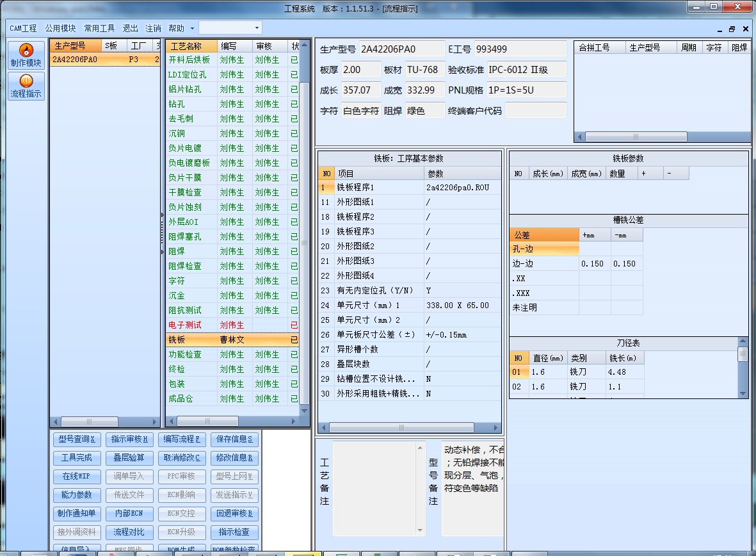Click the 流程对比 button

(x=129, y=532)
